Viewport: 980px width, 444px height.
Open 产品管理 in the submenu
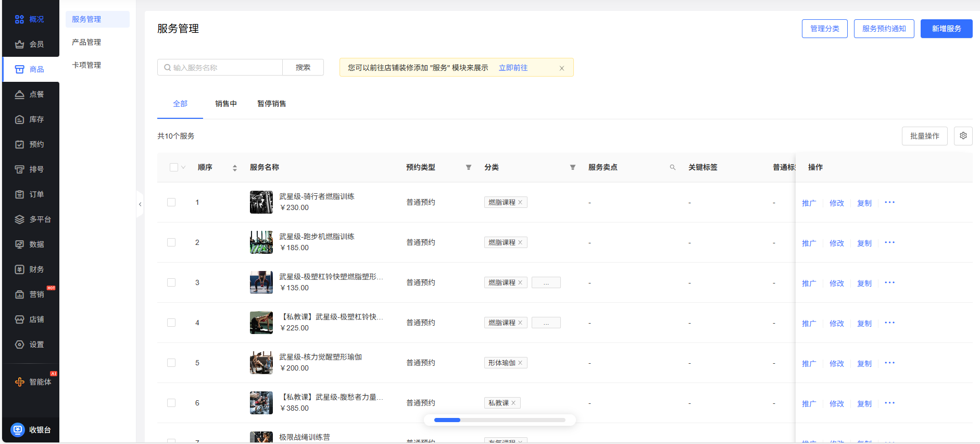pos(86,42)
